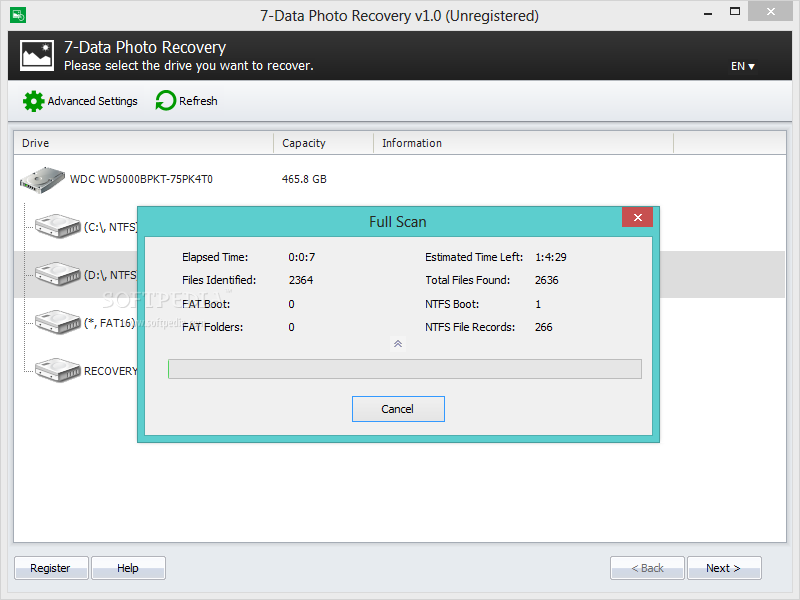Click the Information column header

click(x=523, y=143)
